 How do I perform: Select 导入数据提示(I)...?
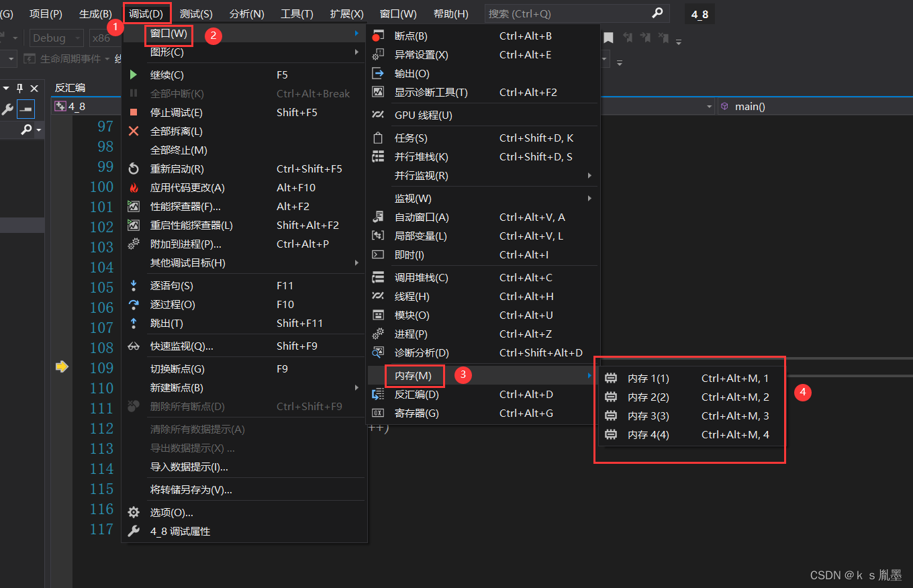(244, 467)
